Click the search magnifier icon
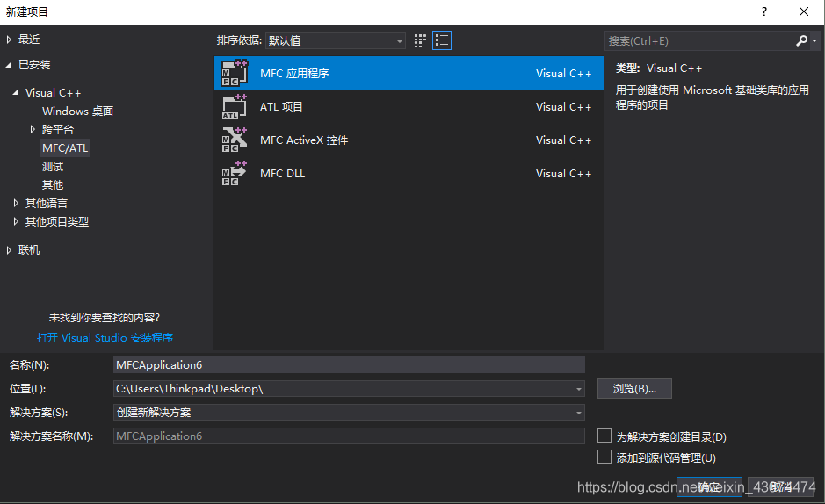825x504 pixels. click(801, 40)
